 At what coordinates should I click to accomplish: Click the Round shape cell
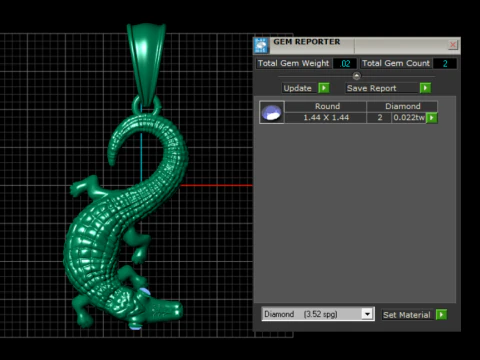pos(327,106)
